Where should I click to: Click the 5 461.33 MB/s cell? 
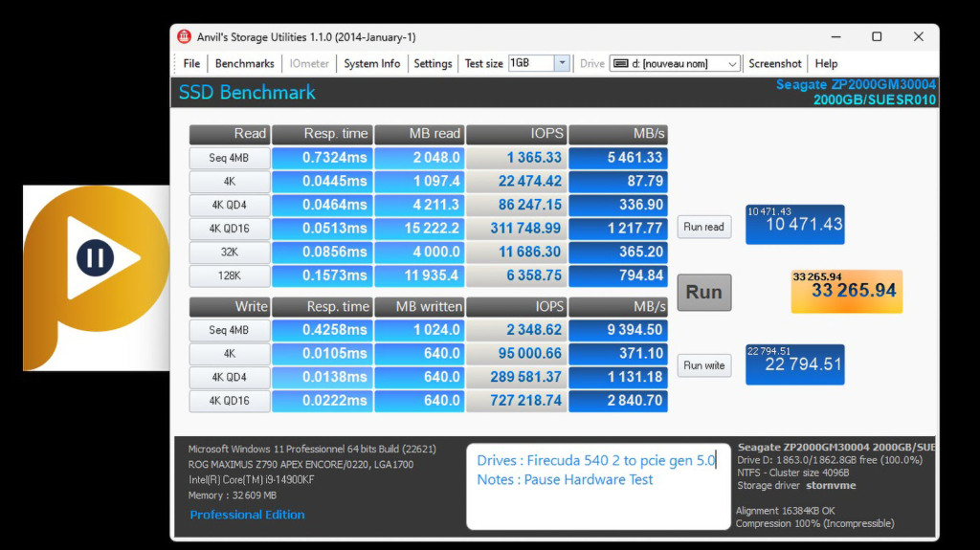point(618,158)
